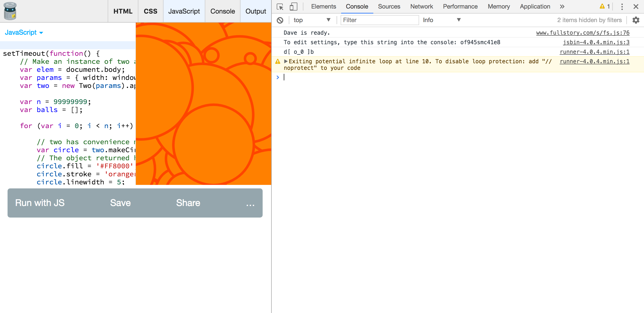
Task: Open the Performance tab
Action: [x=460, y=7]
